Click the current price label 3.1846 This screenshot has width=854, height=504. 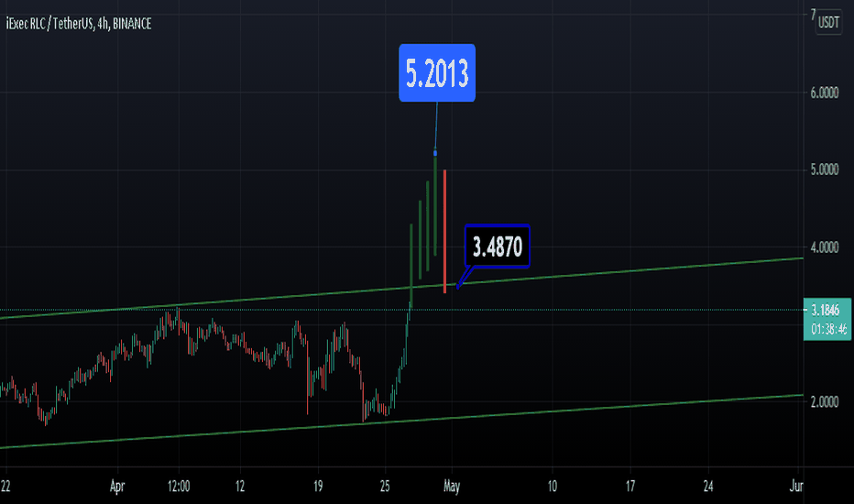[825, 310]
